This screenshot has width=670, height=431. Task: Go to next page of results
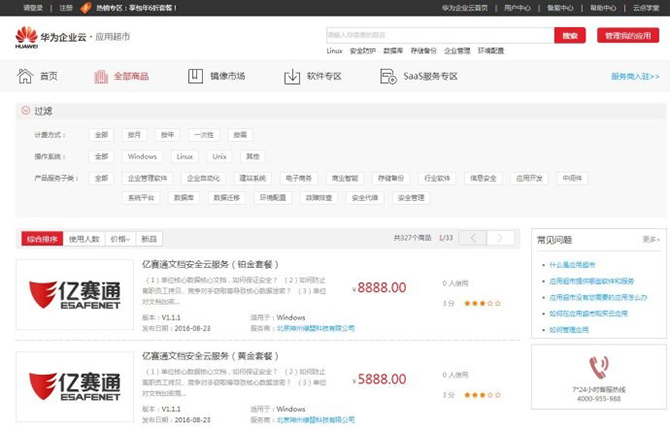tap(501, 238)
